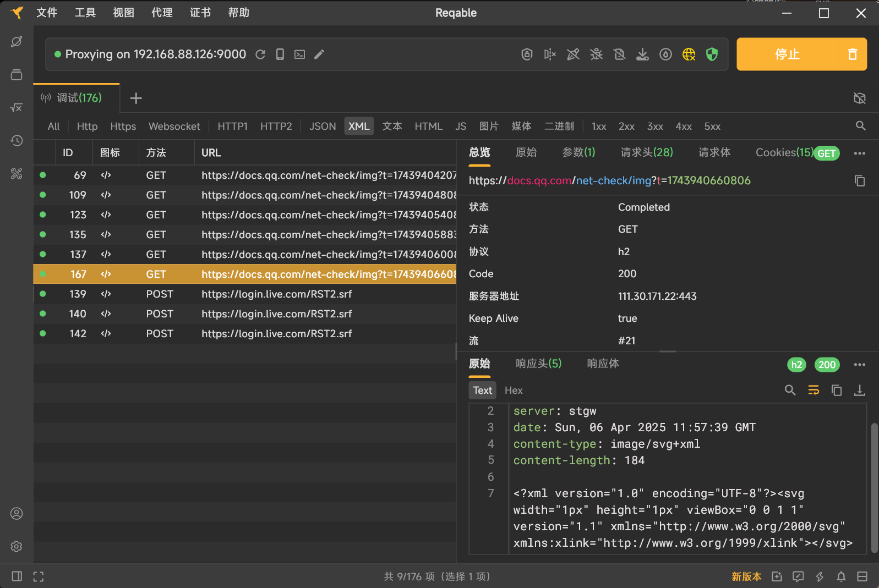
Task: Switch response view to Hex mode
Action: coord(513,391)
